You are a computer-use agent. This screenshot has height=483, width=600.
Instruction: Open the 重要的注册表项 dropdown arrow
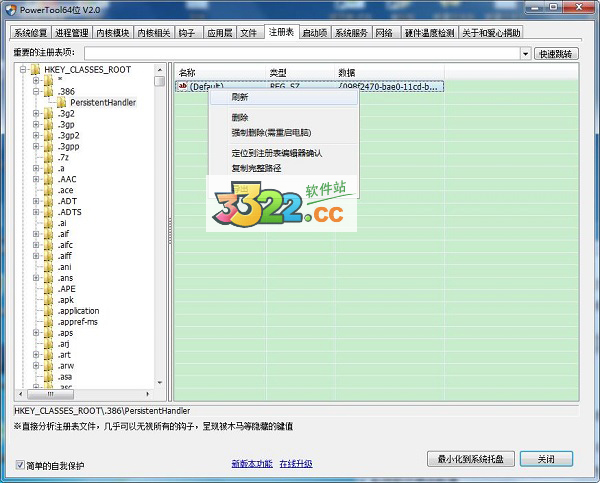[525, 54]
